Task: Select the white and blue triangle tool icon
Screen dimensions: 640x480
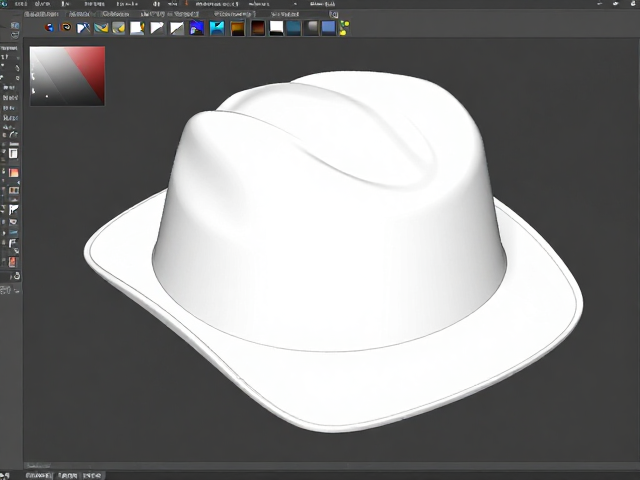Action: coord(83,28)
